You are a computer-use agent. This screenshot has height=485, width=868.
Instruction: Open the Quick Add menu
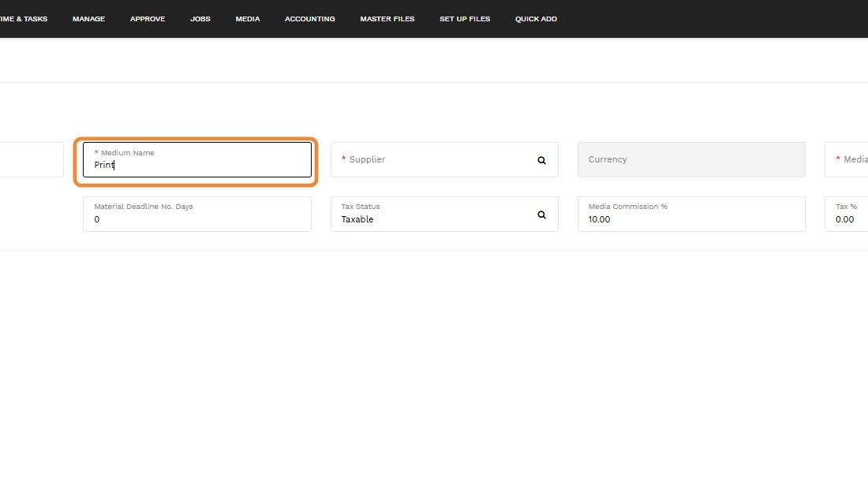point(536,19)
